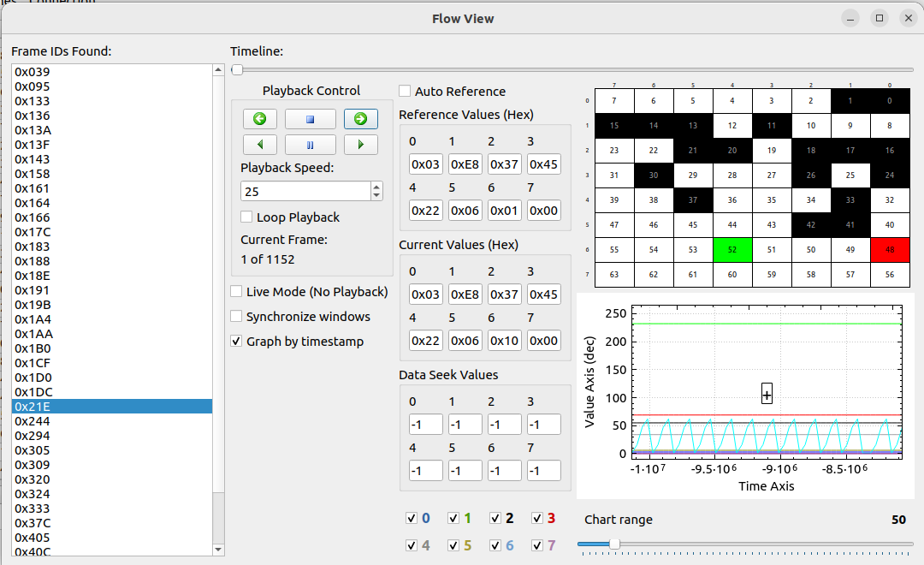Screen dimensions: 924x565
Task: Select frame ID 0x333 in the list
Action: (x=112, y=508)
